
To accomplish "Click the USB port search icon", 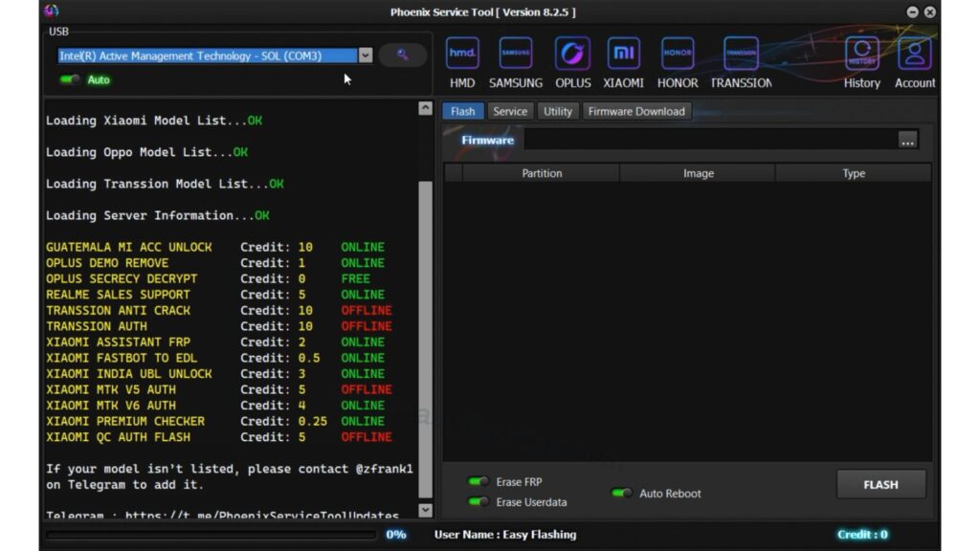I will [x=402, y=55].
